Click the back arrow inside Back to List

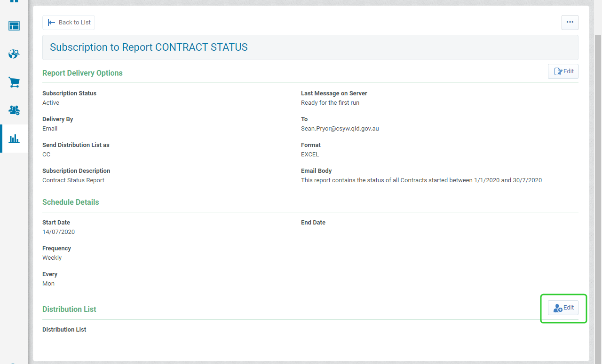click(50, 22)
